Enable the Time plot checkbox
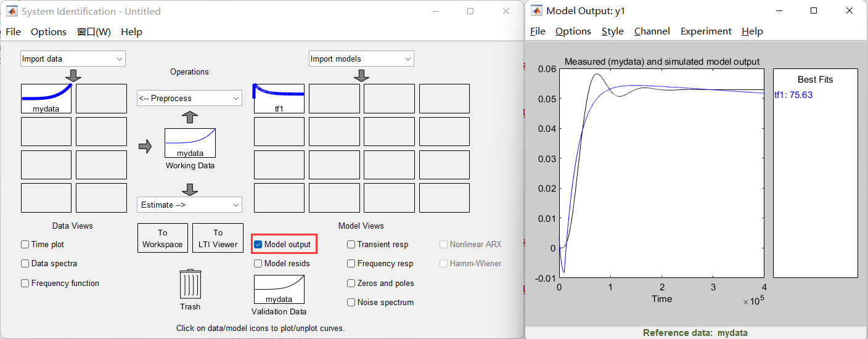This screenshot has height=339, width=868. point(25,244)
